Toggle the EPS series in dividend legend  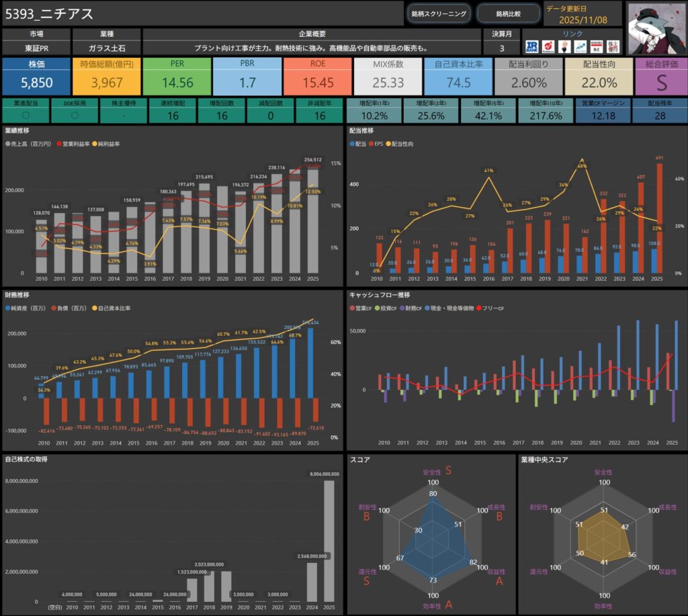coord(376,144)
